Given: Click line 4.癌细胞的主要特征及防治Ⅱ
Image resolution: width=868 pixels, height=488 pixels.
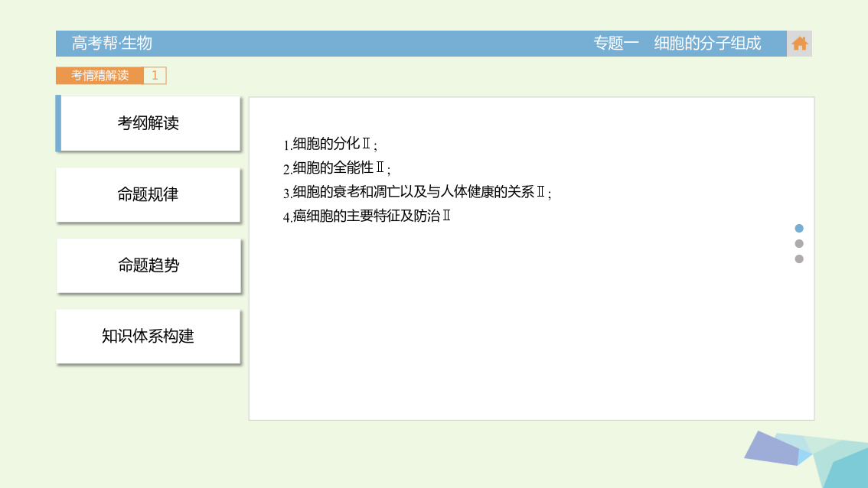Looking at the screenshot, I should [367, 216].
